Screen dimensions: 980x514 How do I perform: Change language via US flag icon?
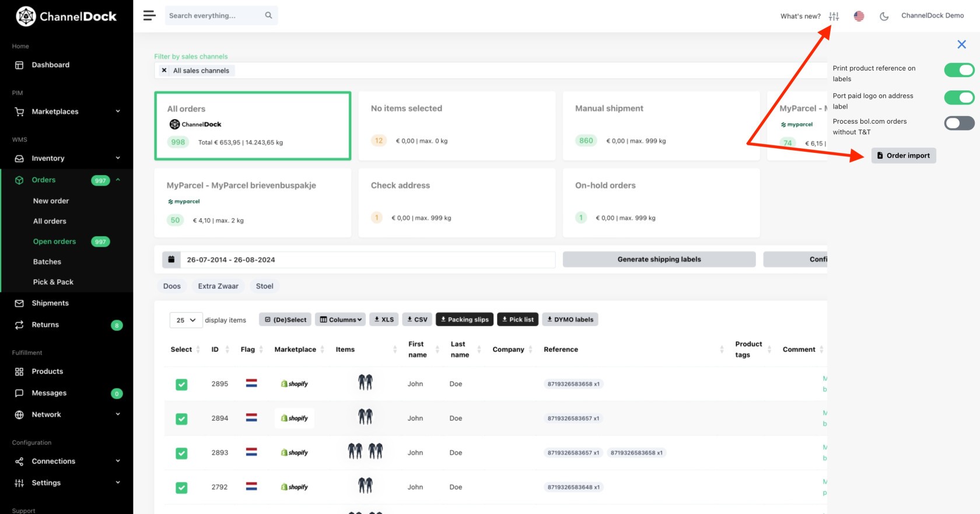859,16
